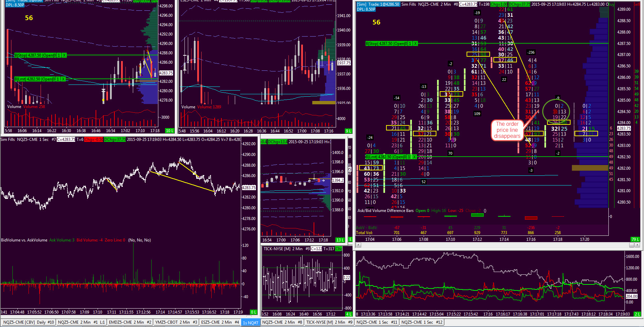644x327 pixels.
Task: Switch to the NQZ5-CME 1 Sec #12 tab
Action: pyautogui.click(x=422, y=322)
